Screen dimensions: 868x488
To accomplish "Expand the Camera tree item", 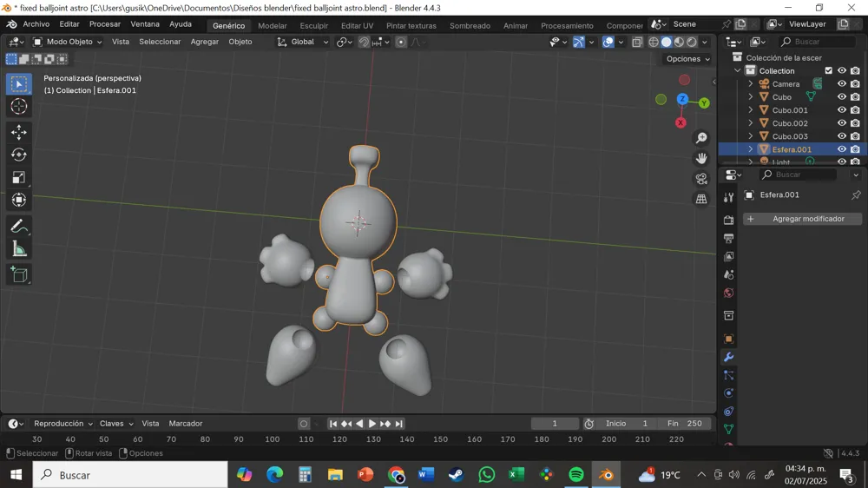I will (x=751, y=83).
